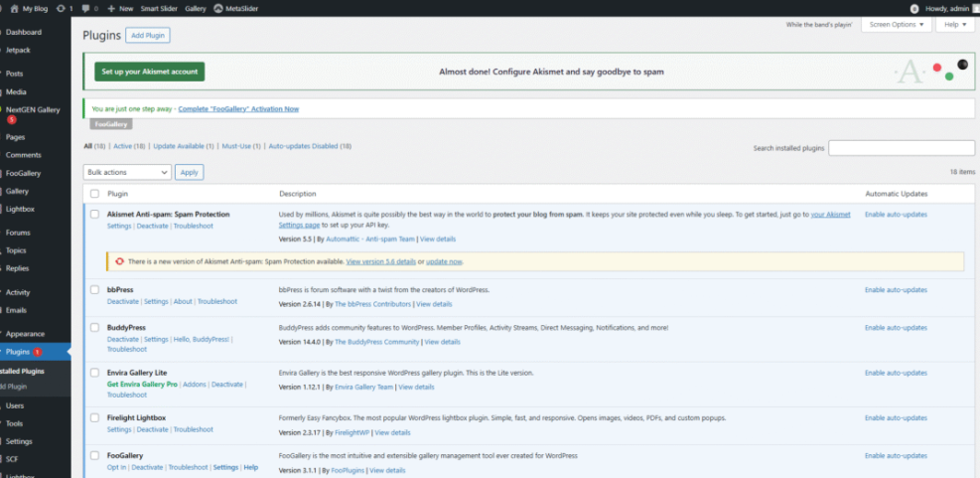
Task: Open Settings in the sidebar
Action: coord(19,441)
